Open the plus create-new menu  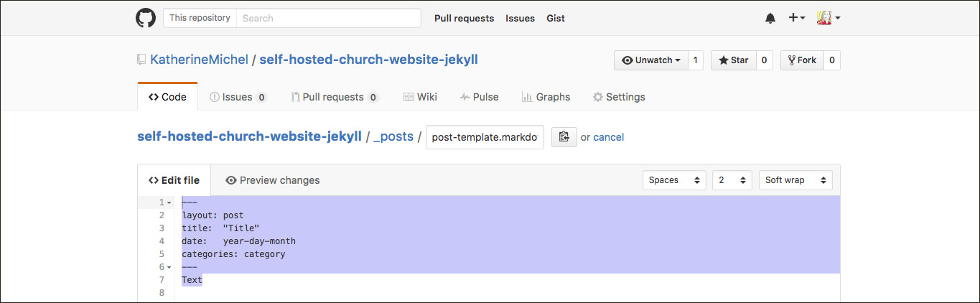796,18
